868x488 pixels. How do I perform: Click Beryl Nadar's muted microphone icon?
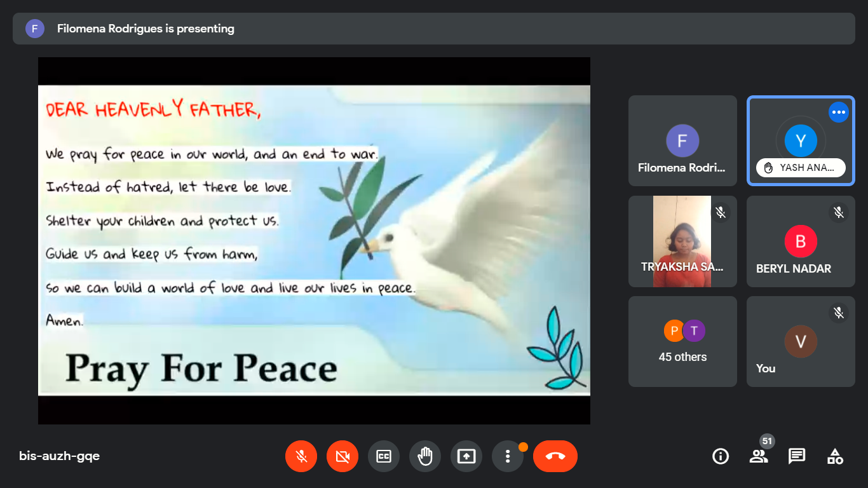tap(839, 212)
